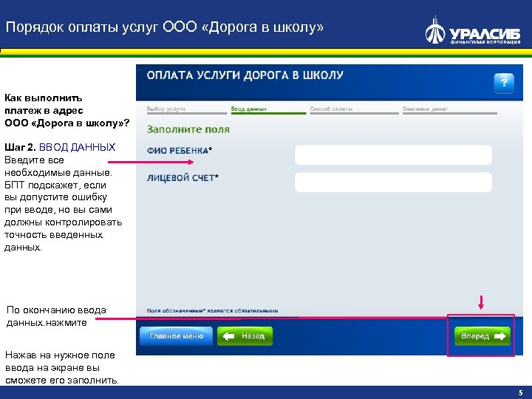Go back with the Назад button
This screenshot has width=532, height=399.
[x=245, y=336]
